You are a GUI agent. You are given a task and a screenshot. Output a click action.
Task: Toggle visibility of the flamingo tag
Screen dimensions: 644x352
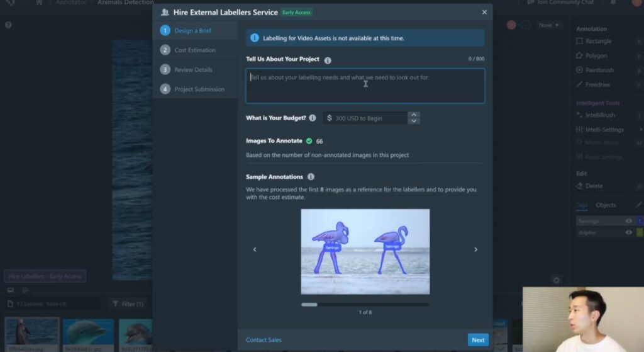click(x=628, y=221)
